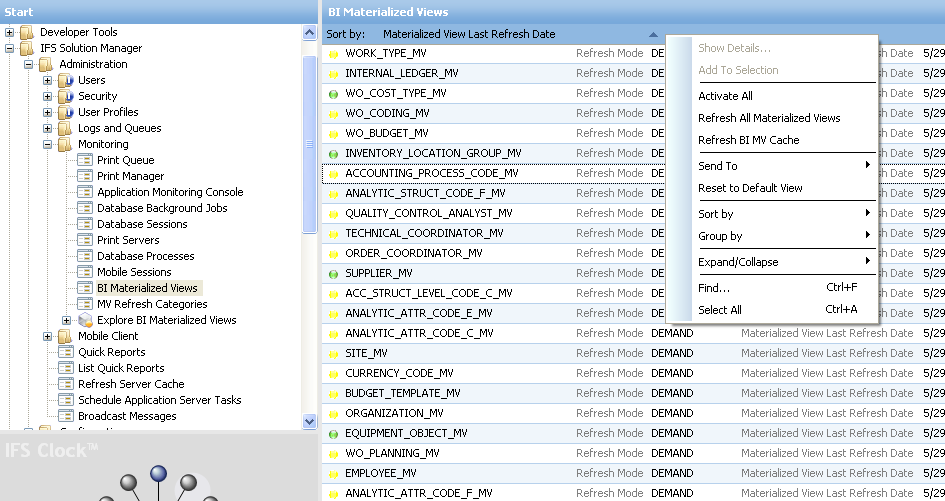
Task: Click the Mobile Sessions page icon
Action: pos(85,272)
